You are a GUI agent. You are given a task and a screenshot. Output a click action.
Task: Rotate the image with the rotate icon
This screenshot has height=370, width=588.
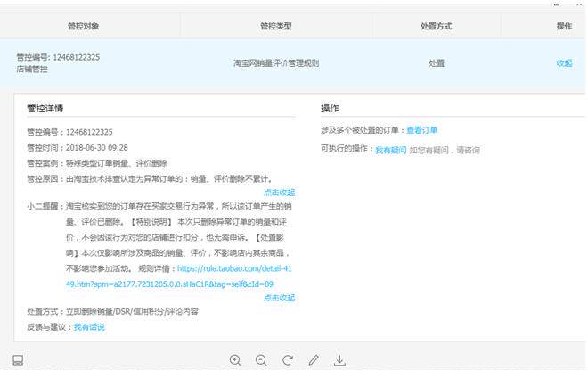pyautogui.click(x=288, y=360)
